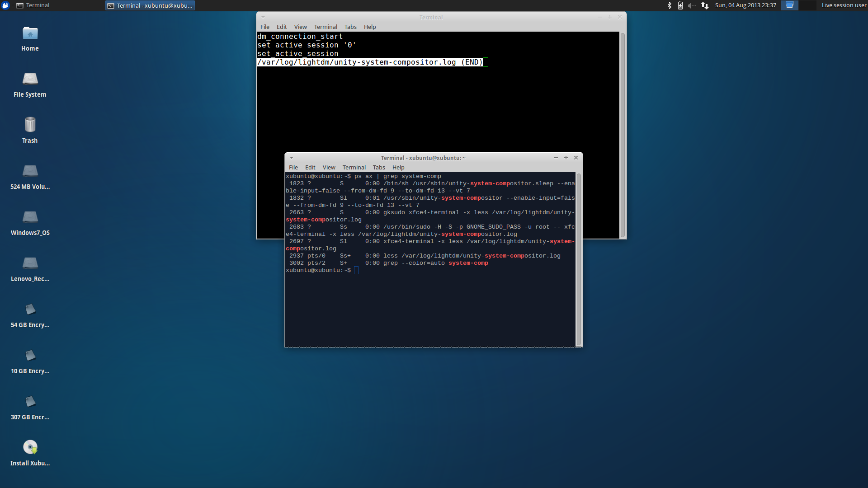Click the muted volume tray icon
The height and width of the screenshot is (488, 868).
tap(692, 5)
